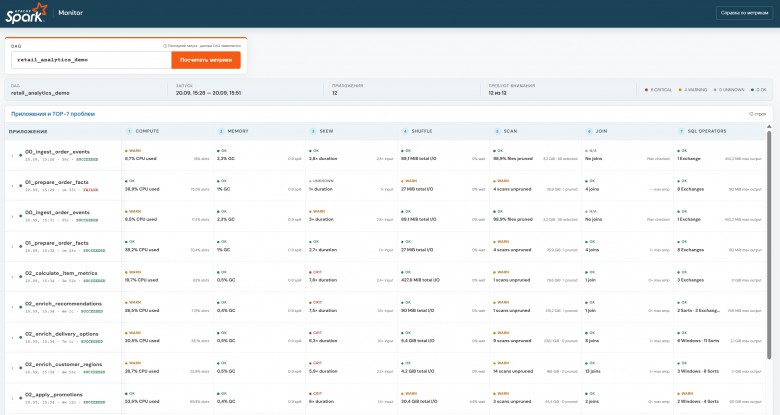The height and width of the screenshot is (415, 780).
Task: Click the Посчитать метрики button
Action: (x=206, y=60)
